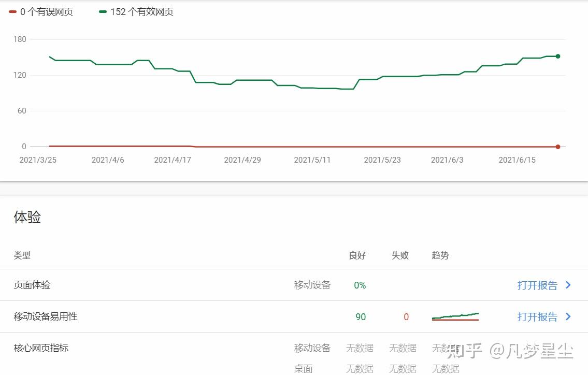The height and width of the screenshot is (375, 588).
Task: Click chevron arrow in 移动设备易用性 row
Action: [x=568, y=316]
